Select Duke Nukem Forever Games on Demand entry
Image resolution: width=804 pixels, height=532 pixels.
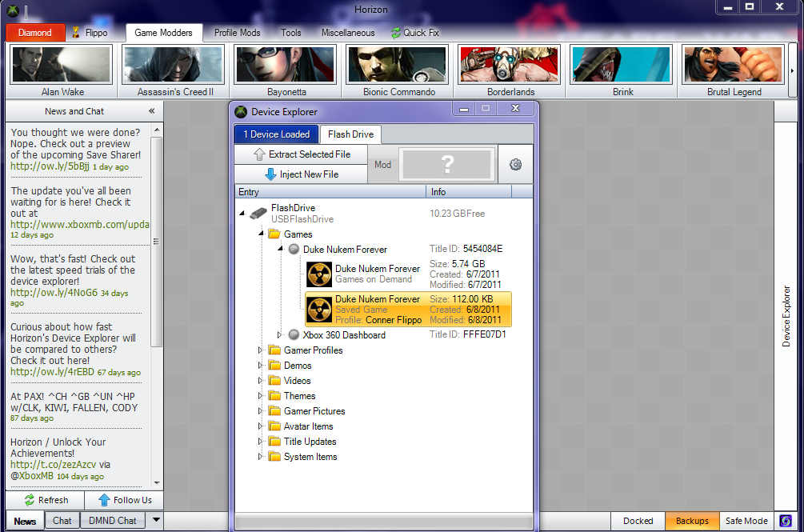pos(408,274)
